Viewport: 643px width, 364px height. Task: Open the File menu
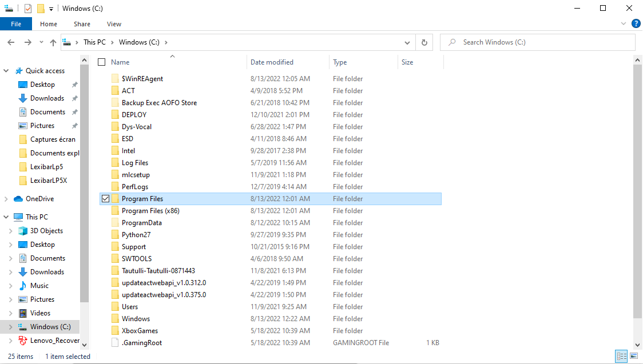click(16, 24)
